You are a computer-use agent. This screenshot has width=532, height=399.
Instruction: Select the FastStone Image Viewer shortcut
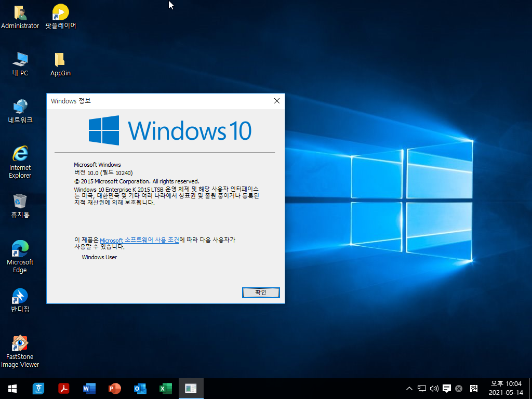click(20, 352)
